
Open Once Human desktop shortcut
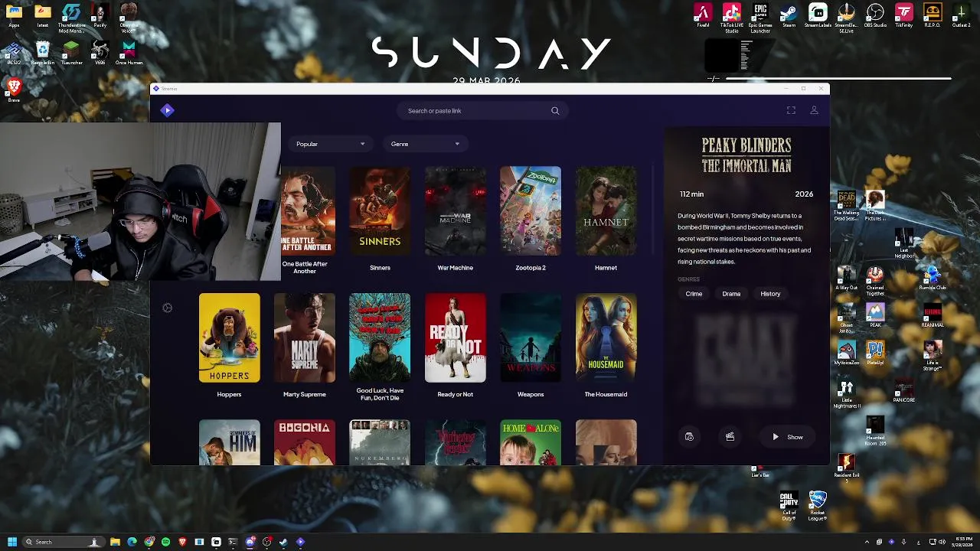tap(129, 54)
